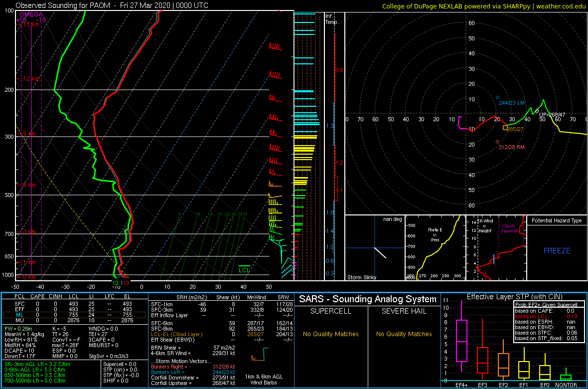This screenshot has height=389, width=588.
Task: Click the FREEZE hazard type
Action: [x=557, y=250]
